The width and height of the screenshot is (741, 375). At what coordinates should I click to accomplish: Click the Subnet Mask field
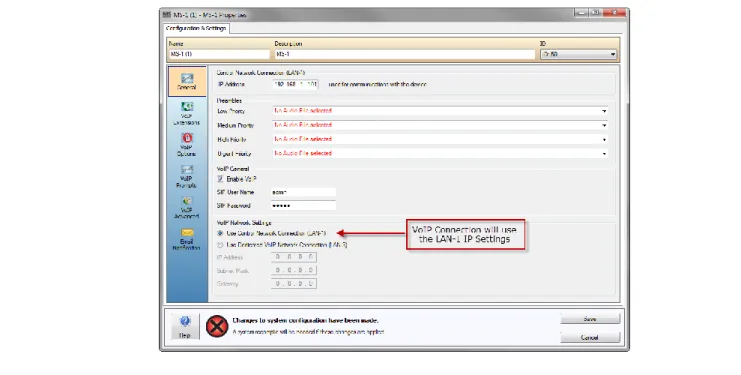[x=294, y=270]
